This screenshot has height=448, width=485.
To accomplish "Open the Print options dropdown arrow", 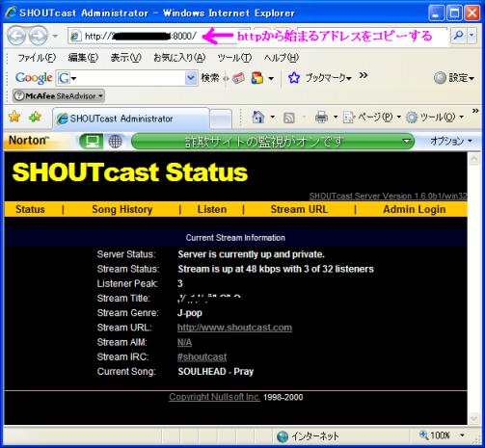I will (x=335, y=118).
